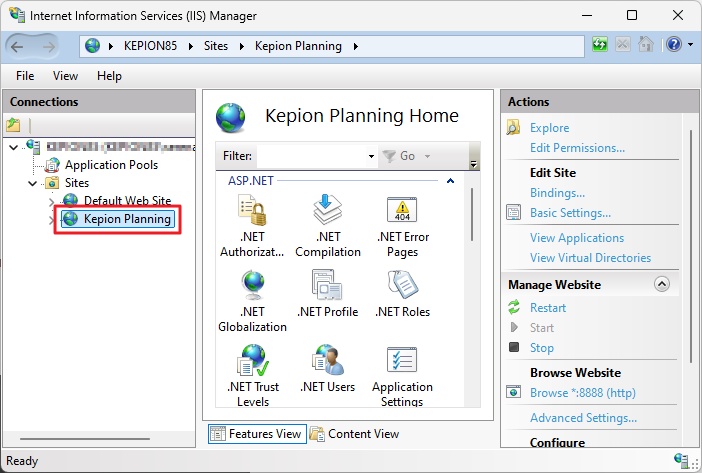The width and height of the screenshot is (702, 473).
Task: Collapse the Sites tree node
Action: 32,183
